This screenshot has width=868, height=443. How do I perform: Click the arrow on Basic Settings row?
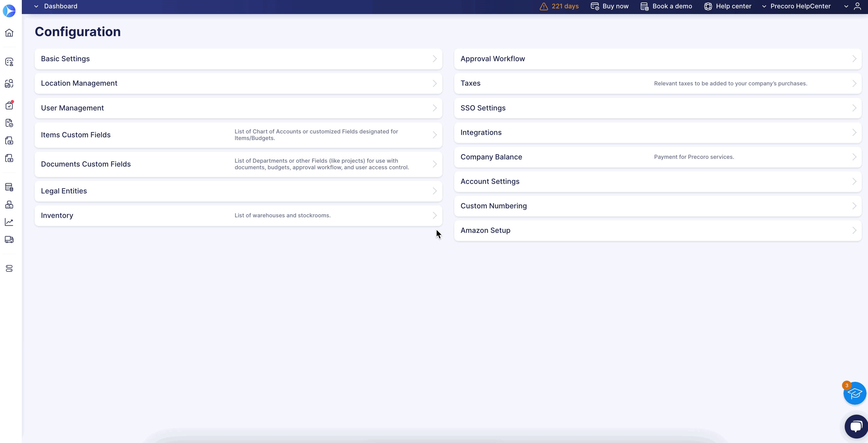tap(435, 59)
